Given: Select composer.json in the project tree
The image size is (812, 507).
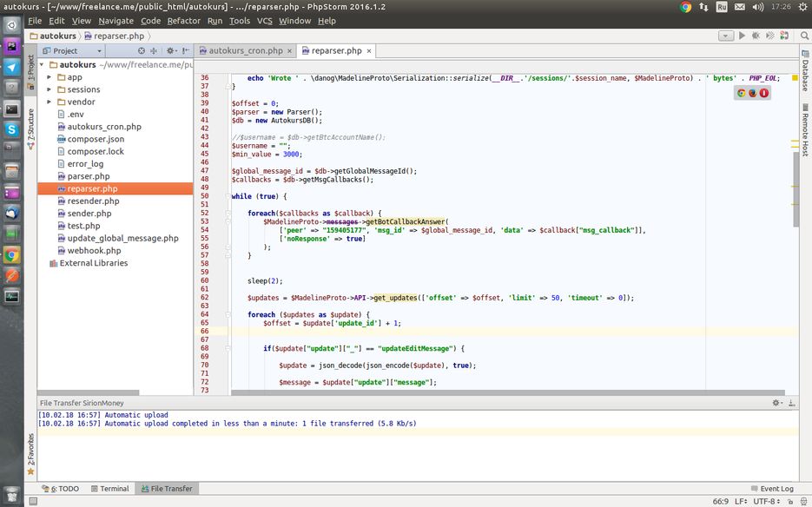Looking at the screenshot, I should pyautogui.click(x=96, y=139).
